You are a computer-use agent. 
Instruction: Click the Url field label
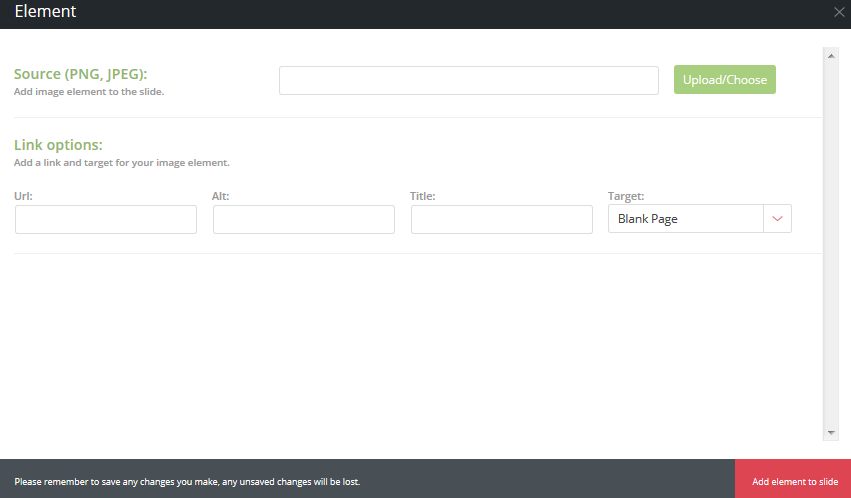click(x=22, y=196)
